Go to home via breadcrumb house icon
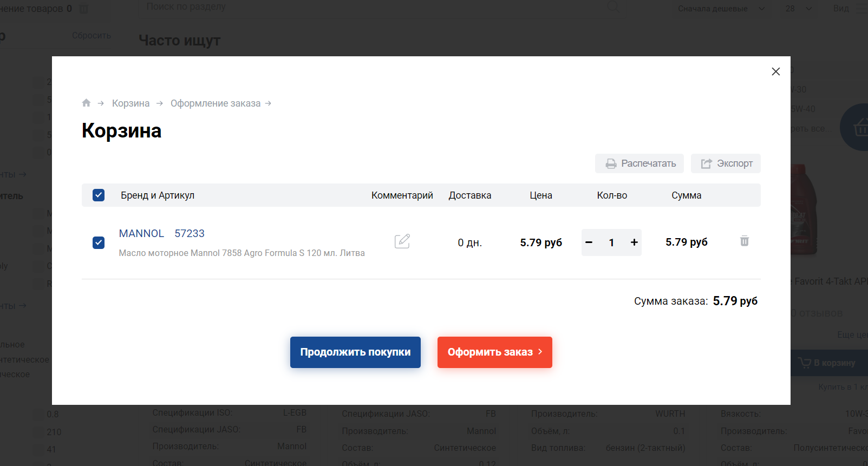 [x=86, y=103]
